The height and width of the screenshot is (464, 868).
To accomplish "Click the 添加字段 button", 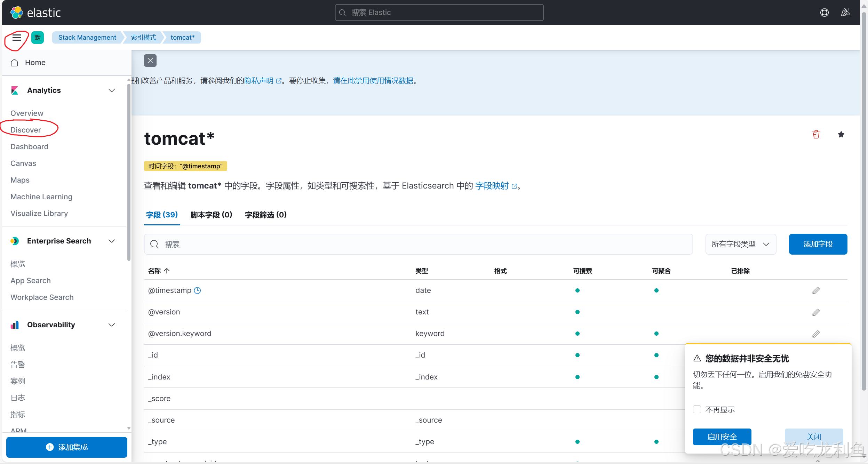I will pos(818,244).
